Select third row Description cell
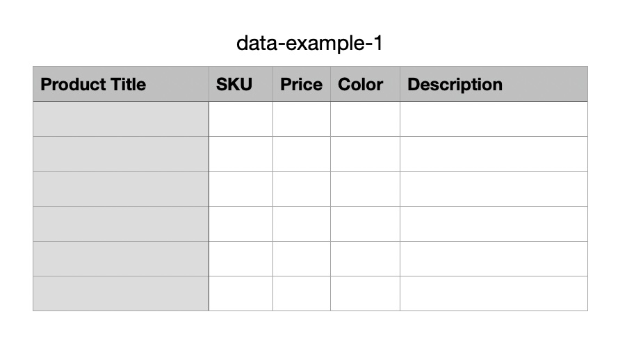 494,189
